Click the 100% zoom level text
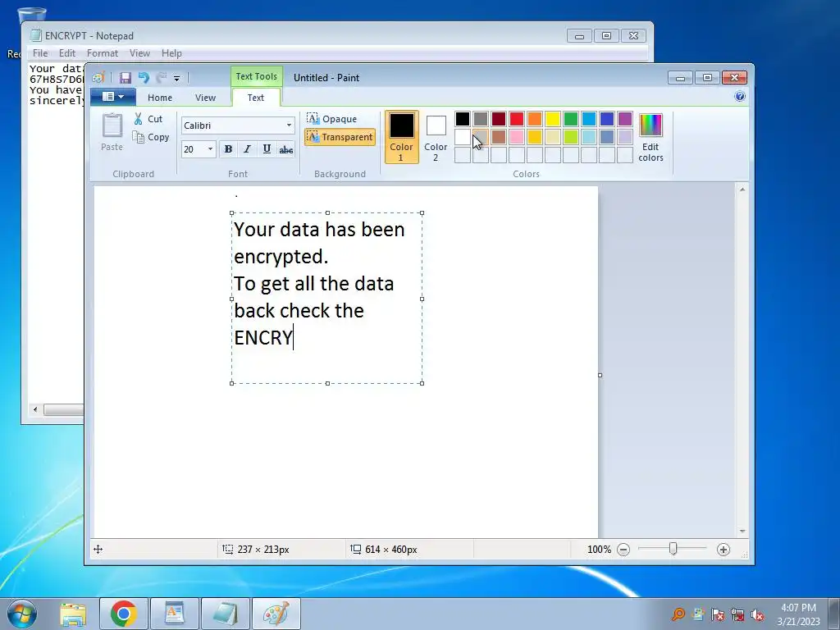This screenshot has width=840, height=630. pos(599,549)
